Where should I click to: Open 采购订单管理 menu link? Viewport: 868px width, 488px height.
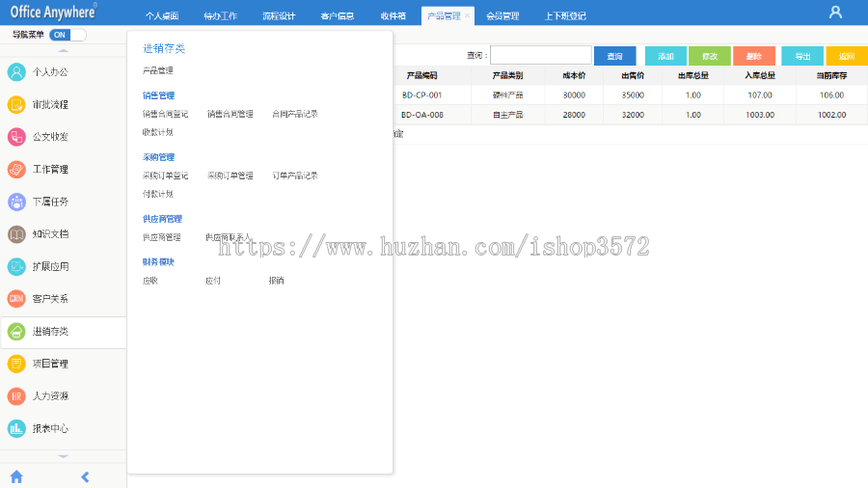click(x=231, y=176)
